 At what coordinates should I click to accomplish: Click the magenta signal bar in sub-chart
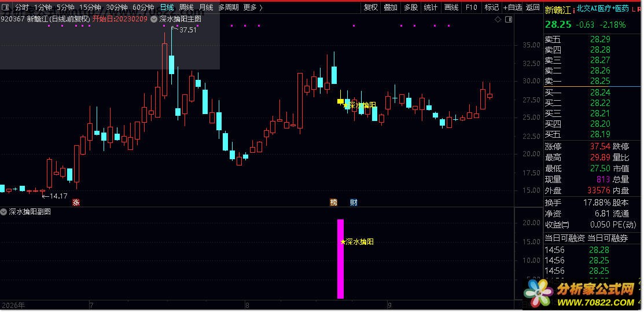coord(340,259)
